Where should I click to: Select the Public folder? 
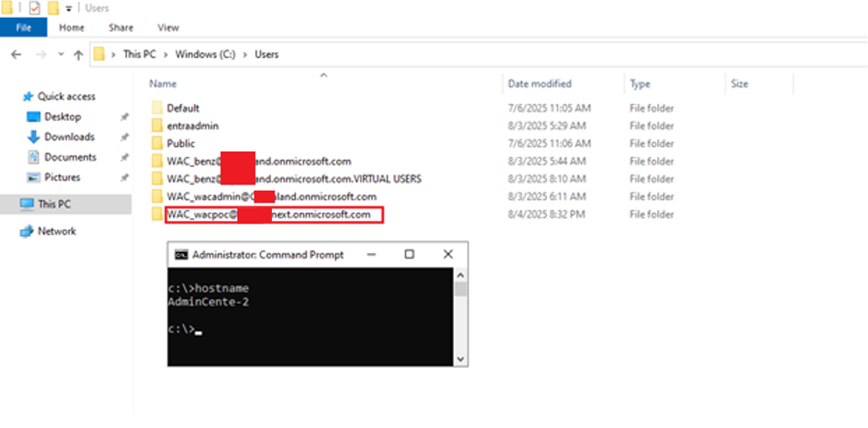click(180, 143)
